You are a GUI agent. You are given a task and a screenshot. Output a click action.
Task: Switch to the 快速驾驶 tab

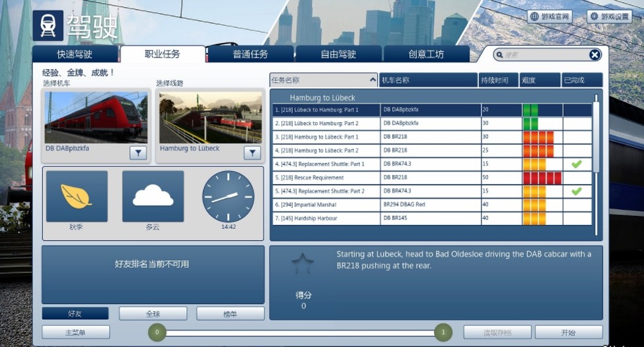[x=75, y=54]
